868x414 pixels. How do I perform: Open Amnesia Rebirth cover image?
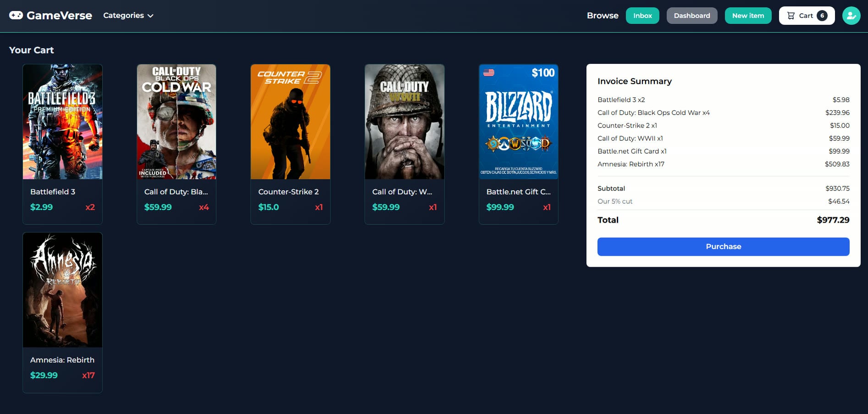62,290
